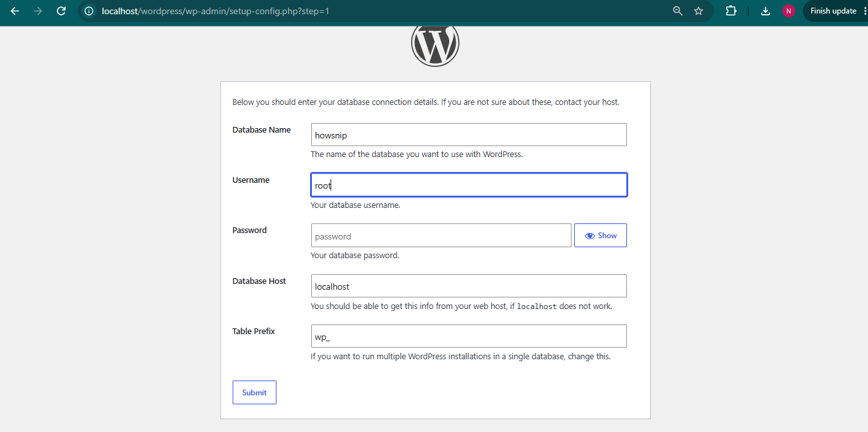Focus the Username field containing root
Screen dimensions: 868x432
pos(468,185)
